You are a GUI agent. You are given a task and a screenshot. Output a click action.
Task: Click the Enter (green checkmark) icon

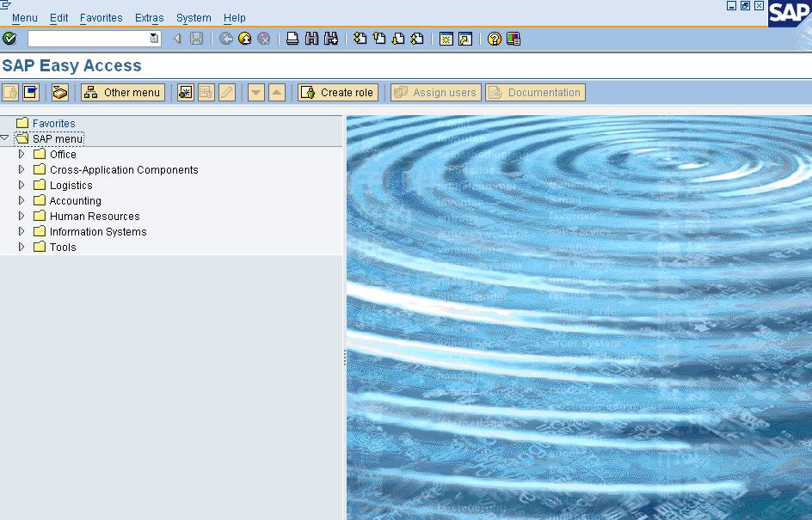pos(9,39)
